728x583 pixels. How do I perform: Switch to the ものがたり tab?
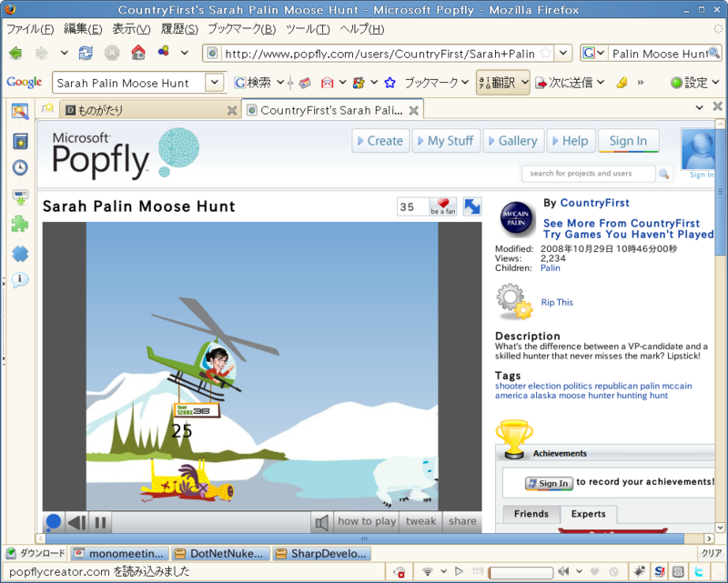[x=148, y=110]
